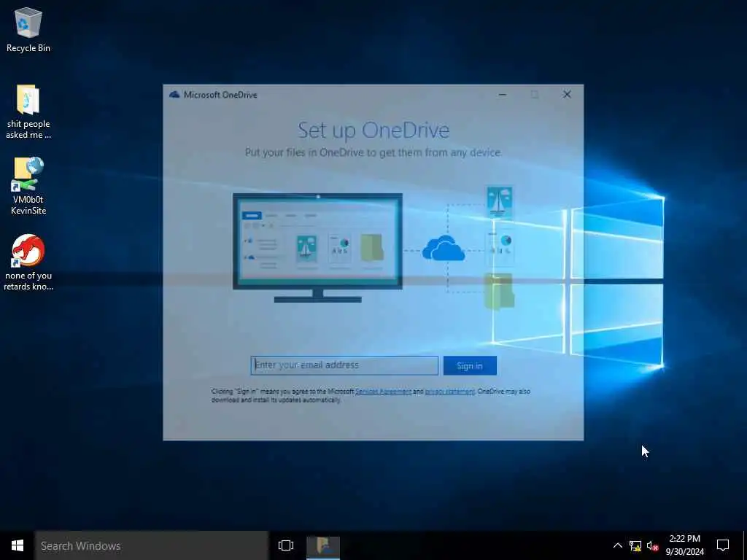Screen dimensions: 747x560
Task: Open the network status tray icon
Action: pos(635,545)
